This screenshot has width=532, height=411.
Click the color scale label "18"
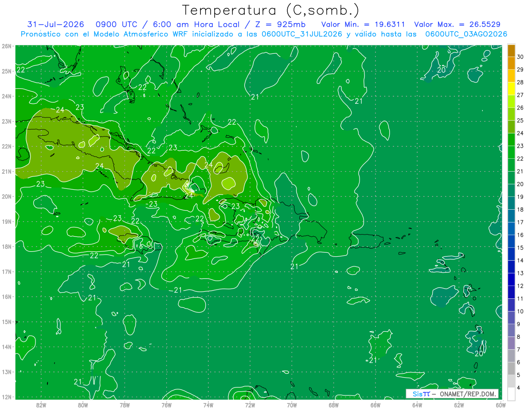coord(520,209)
